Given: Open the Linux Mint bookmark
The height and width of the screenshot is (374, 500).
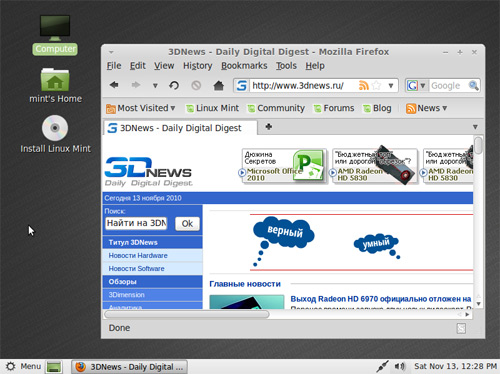Looking at the screenshot, I should 212,108.
